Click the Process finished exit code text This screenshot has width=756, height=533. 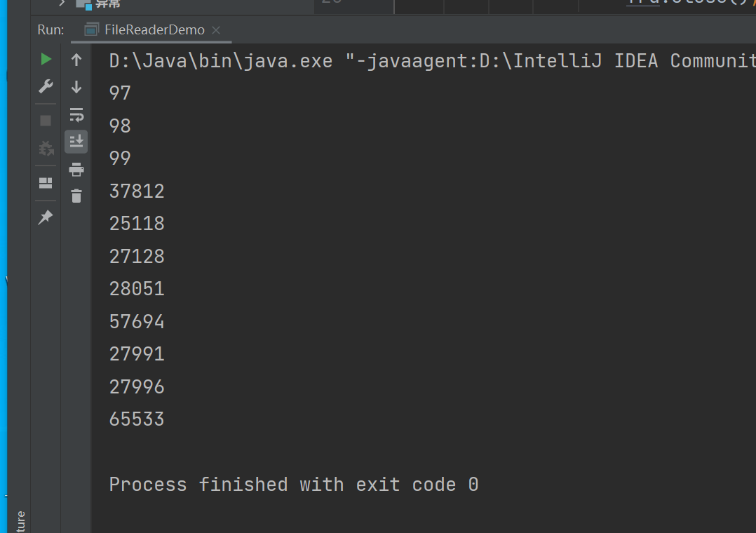click(294, 485)
